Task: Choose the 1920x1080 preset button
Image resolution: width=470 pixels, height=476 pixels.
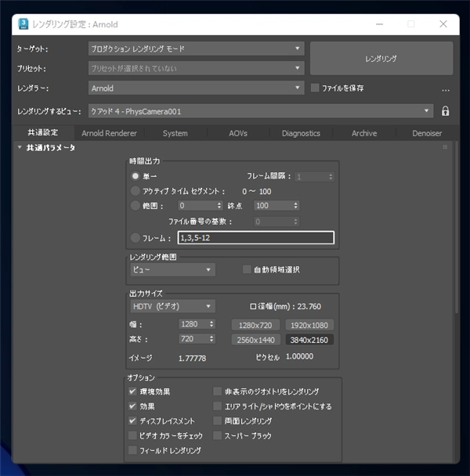Action: (x=309, y=325)
